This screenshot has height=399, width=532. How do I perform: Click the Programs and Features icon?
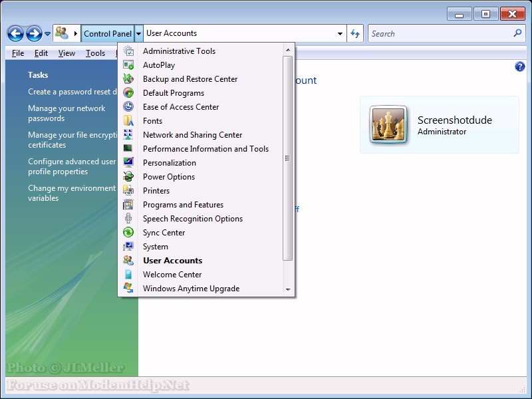[x=128, y=204]
